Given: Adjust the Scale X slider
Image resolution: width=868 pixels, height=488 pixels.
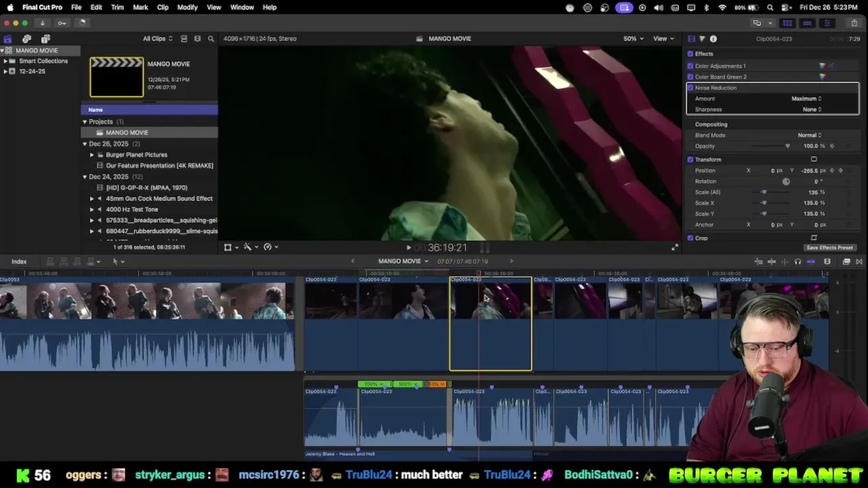Looking at the screenshot, I should [764, 203].
